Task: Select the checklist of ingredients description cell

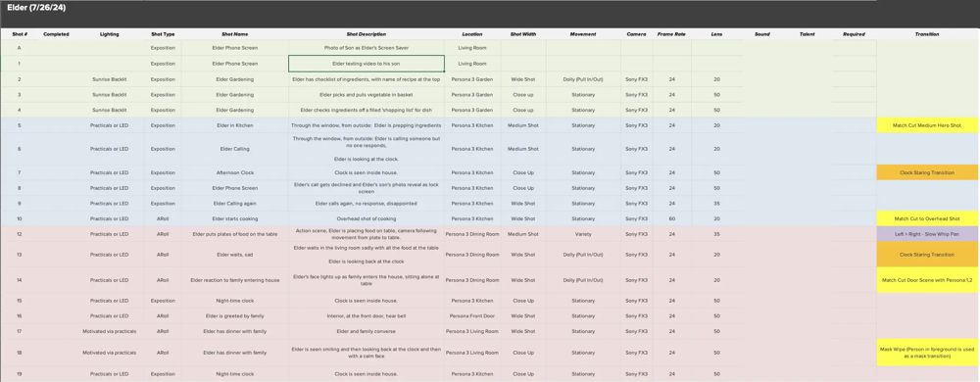Action: point(367,79)
